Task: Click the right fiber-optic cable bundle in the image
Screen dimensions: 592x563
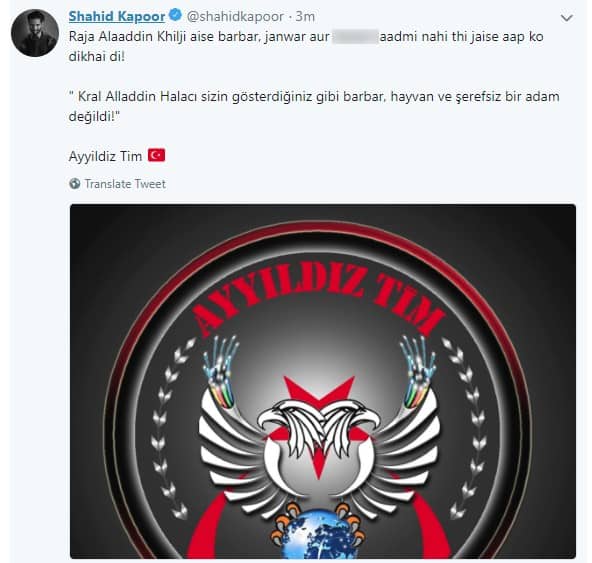Action: (x=417, y=372)
